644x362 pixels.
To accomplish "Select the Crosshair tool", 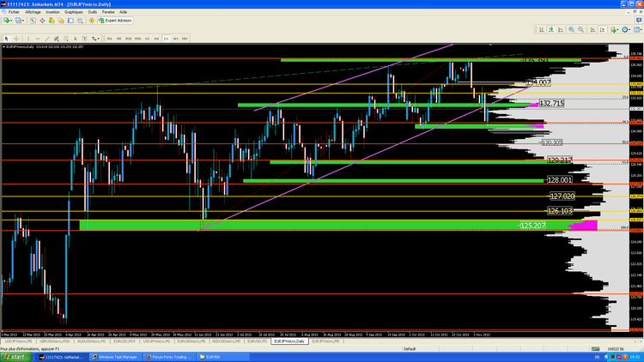I will coord(16,39).
